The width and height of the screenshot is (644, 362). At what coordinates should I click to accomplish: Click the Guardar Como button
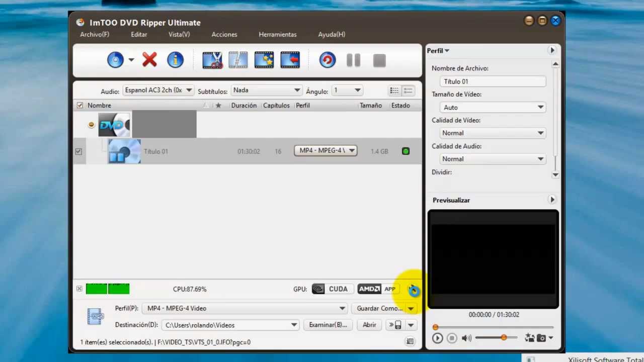click(x=379, y=308)
